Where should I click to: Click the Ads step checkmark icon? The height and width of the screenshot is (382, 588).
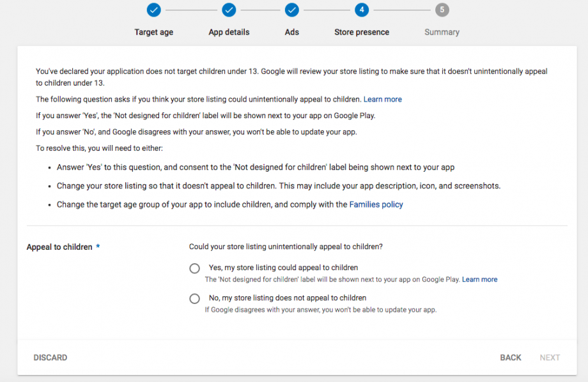pos(291,10)
